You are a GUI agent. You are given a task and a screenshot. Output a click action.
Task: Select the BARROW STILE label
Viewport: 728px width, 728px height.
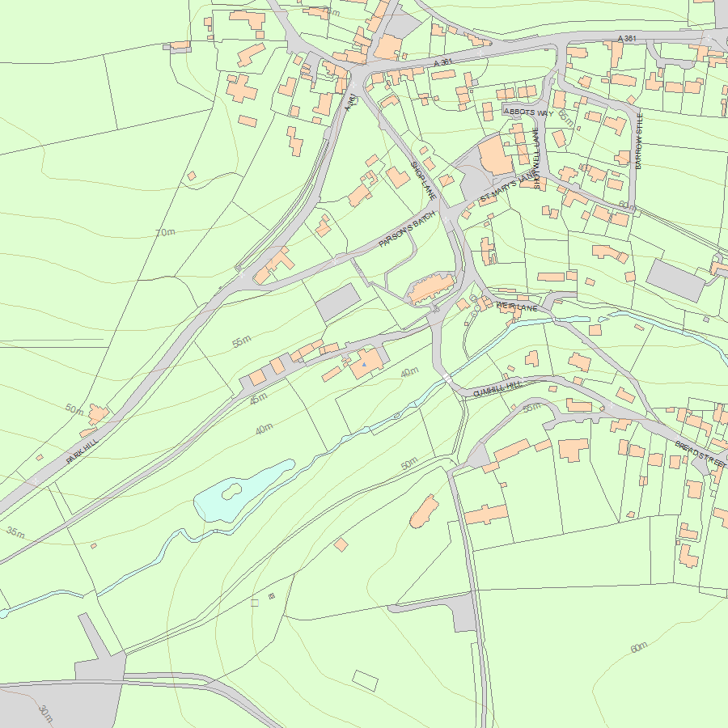point(639,141)
